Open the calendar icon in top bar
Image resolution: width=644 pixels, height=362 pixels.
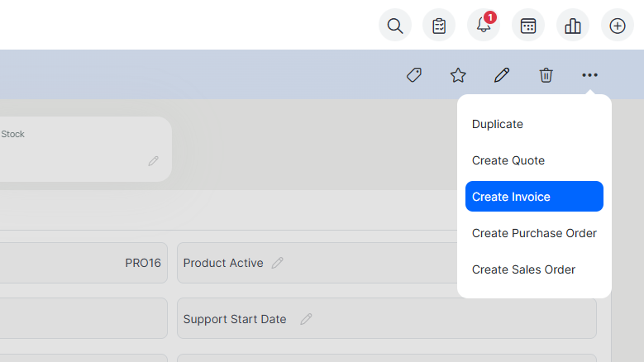528,26
